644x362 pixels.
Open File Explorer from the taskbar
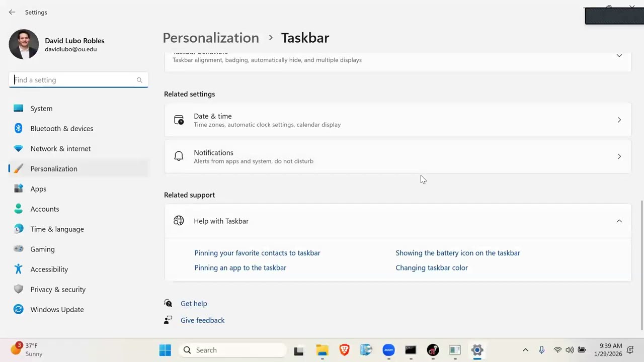(322, 350)
